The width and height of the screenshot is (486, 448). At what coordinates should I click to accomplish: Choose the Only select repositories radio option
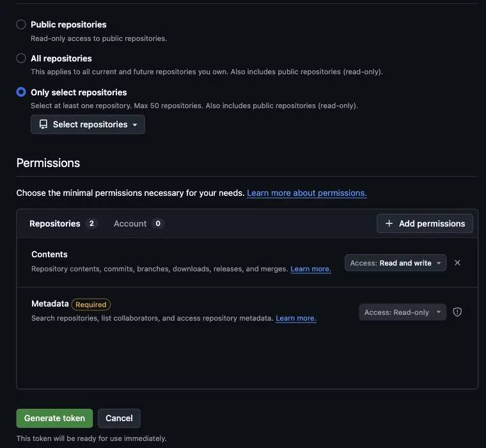point(21,92)
